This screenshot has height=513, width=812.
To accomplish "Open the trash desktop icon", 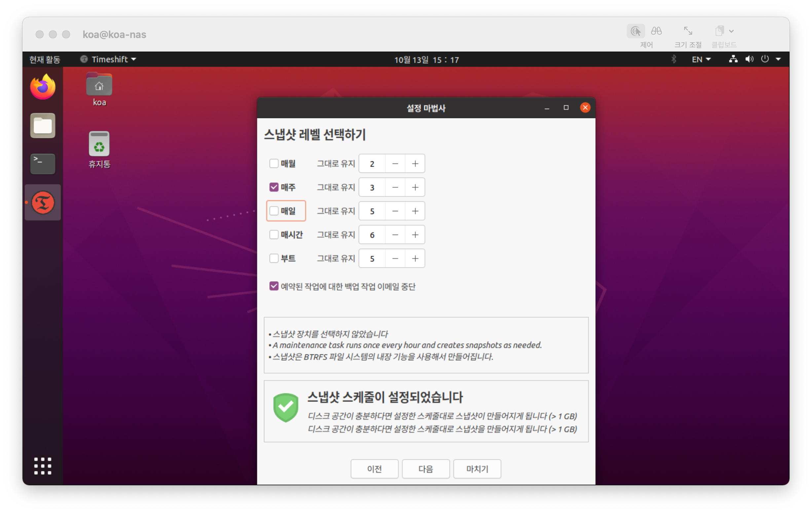I will 99,144.
